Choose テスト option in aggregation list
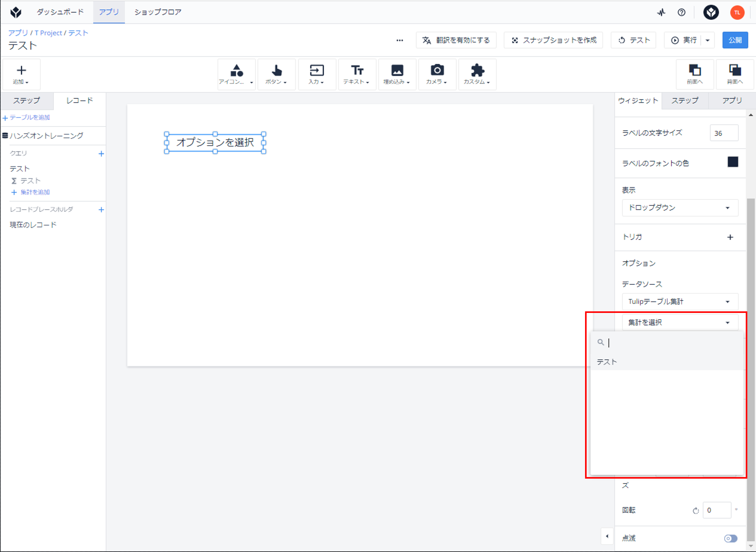The image size is (756, 552). tap(667, 362)
